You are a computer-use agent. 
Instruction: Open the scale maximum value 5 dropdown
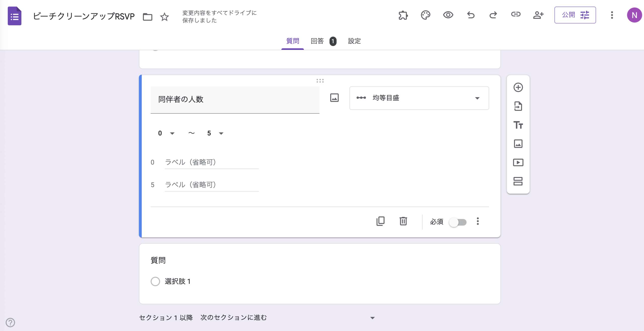tap(215, 133)
